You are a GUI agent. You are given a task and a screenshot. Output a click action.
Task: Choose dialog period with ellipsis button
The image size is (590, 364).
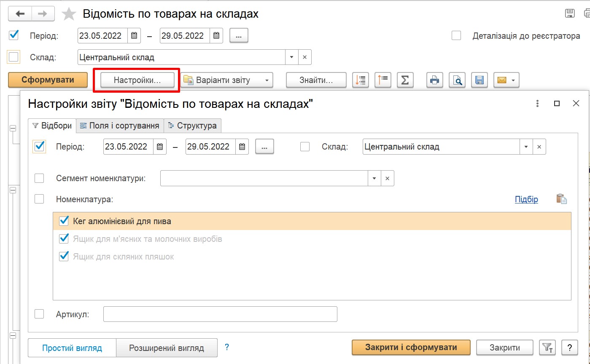(264, 147)
